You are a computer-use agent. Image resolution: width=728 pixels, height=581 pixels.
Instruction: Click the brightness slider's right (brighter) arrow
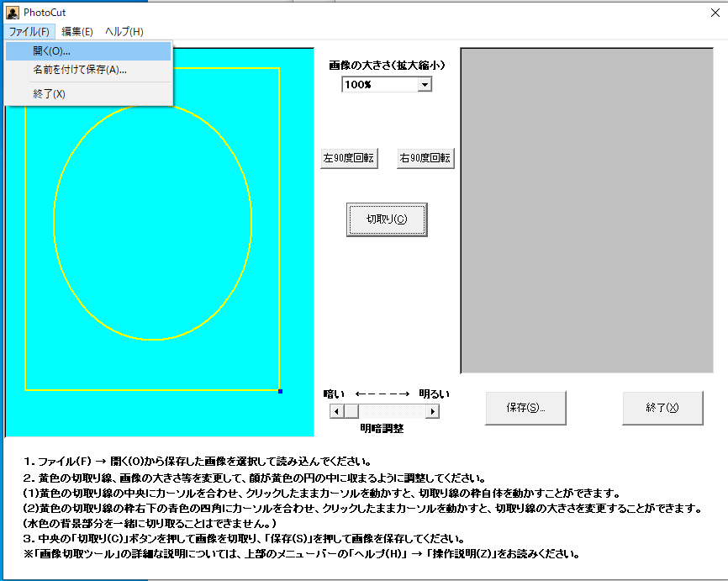coord(433,411)
